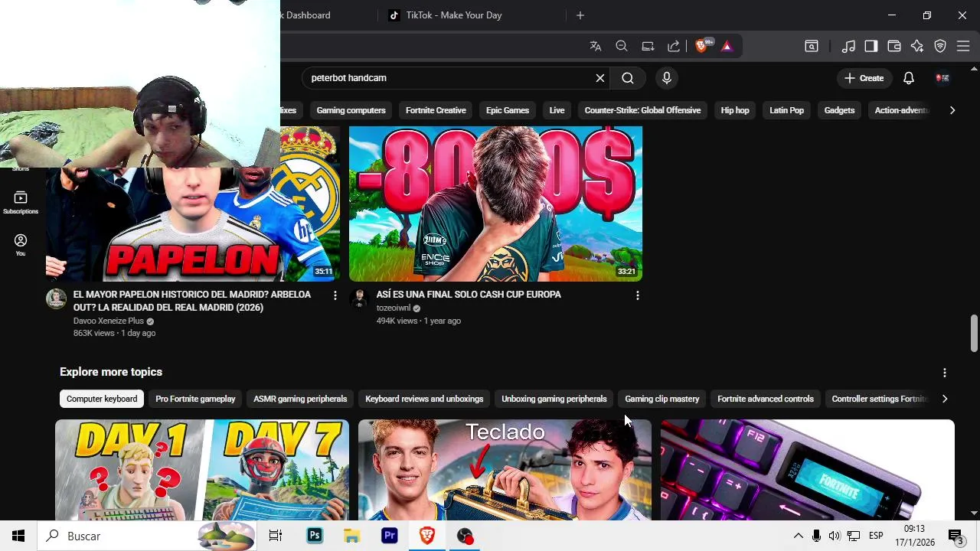Select the Gaming computers filter chip
Screen dimensions: 980x551
[351, 110]
